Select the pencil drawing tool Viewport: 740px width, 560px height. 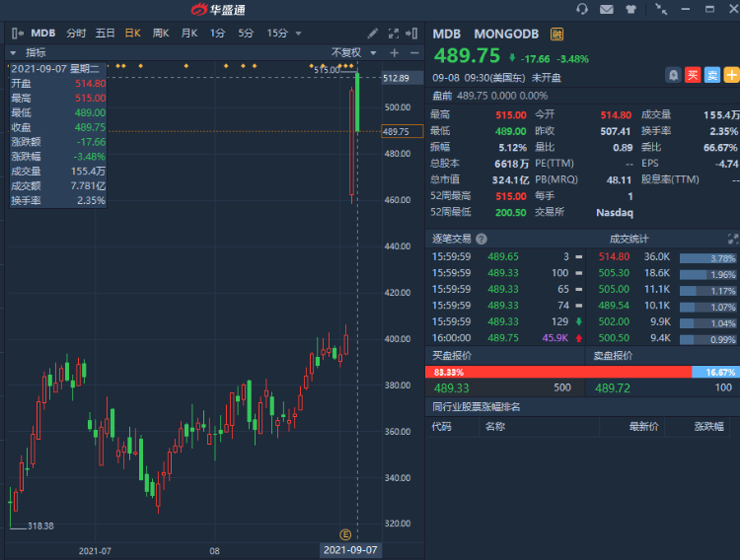point(372,33)
